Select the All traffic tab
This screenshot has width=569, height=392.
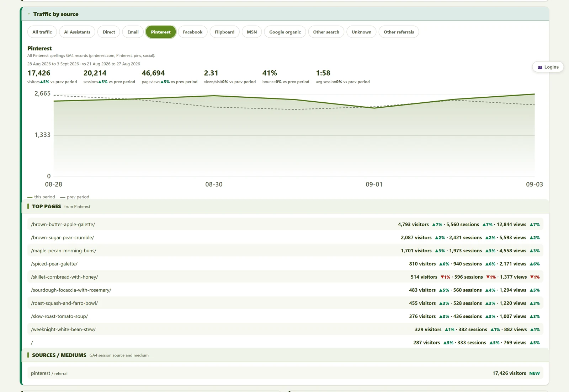click(42, 32)
